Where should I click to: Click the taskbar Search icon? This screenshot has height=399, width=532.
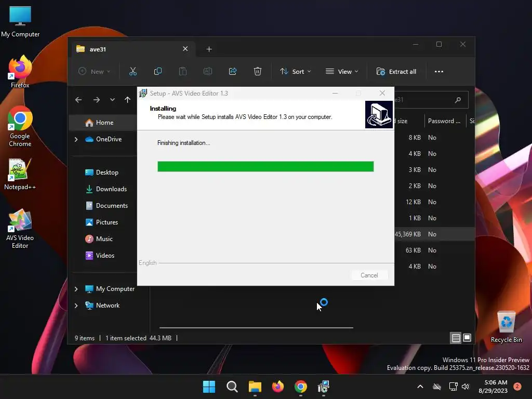point(232,387)
